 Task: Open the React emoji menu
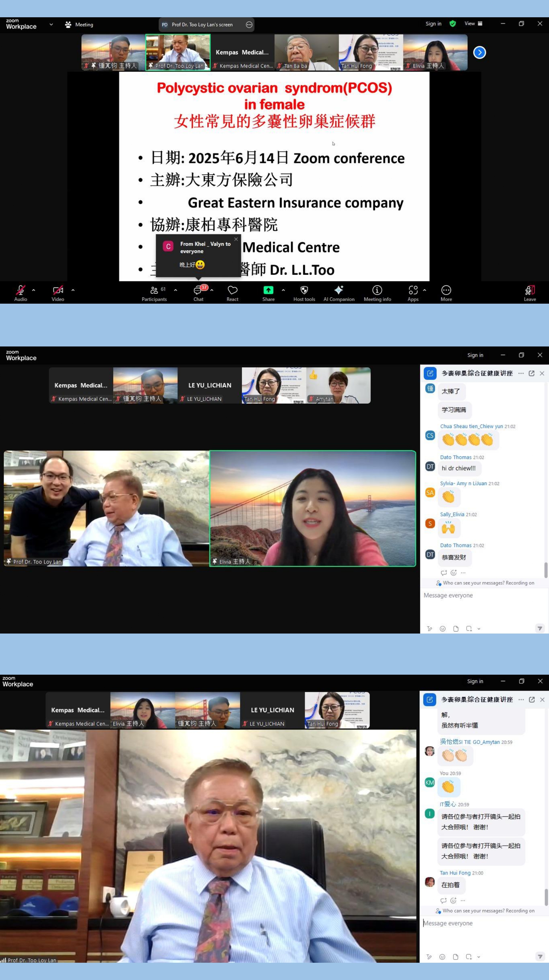(x=232, y=292)
